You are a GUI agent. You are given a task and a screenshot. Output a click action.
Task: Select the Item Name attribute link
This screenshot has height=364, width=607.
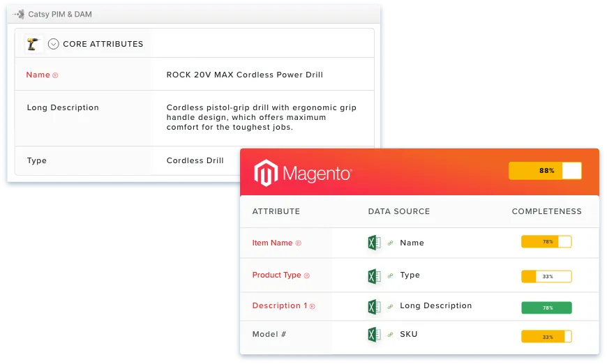[x=272, y=243]
